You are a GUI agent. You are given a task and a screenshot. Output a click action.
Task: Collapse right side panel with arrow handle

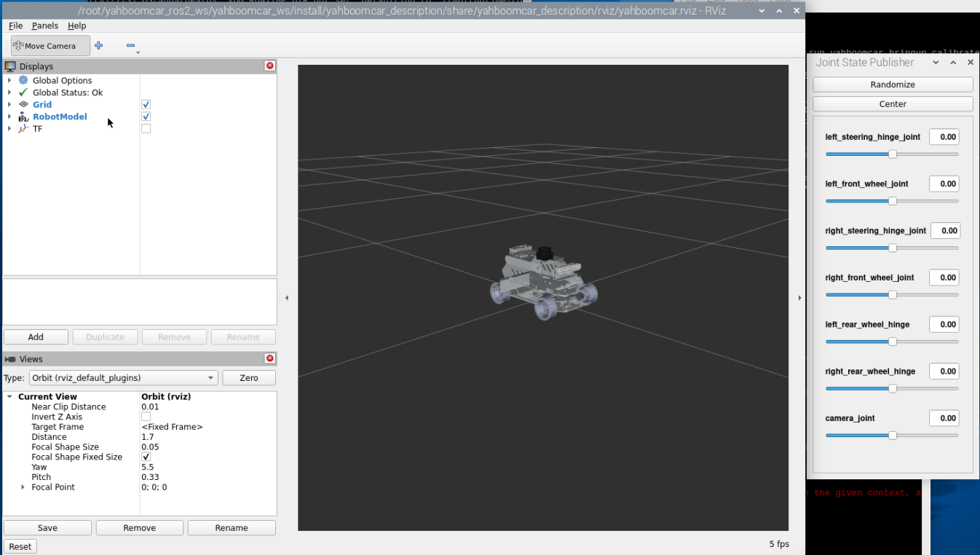(x=799, y=298)
